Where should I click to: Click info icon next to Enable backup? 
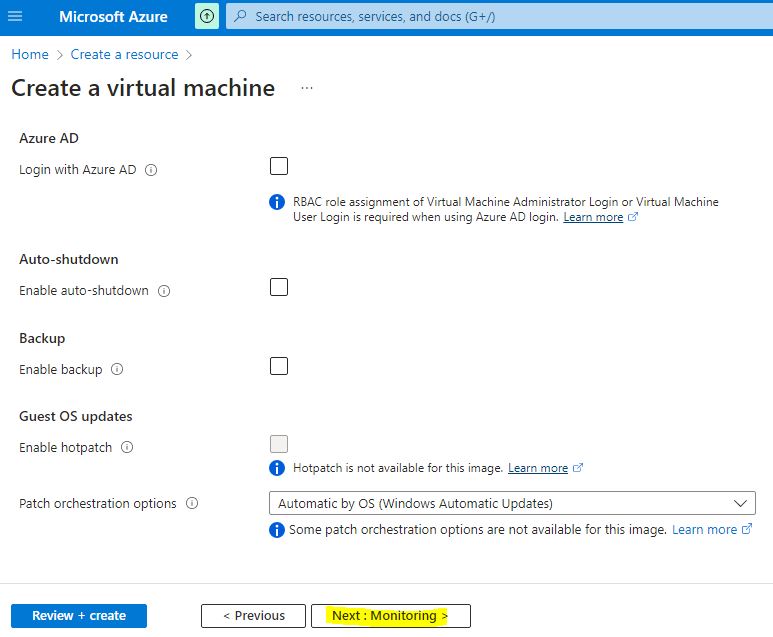117,369
